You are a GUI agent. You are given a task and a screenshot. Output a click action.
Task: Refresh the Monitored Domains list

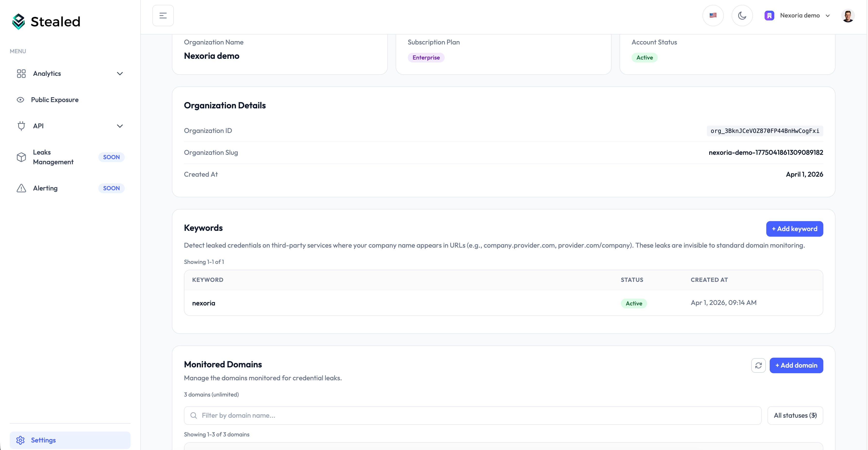point(759,365)
